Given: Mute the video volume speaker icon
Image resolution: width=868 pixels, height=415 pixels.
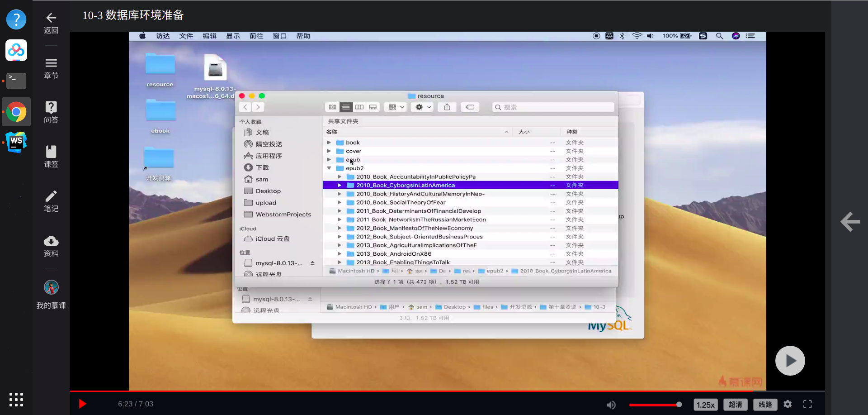Looking at the screenshot, I should click(x=611, y=405).
